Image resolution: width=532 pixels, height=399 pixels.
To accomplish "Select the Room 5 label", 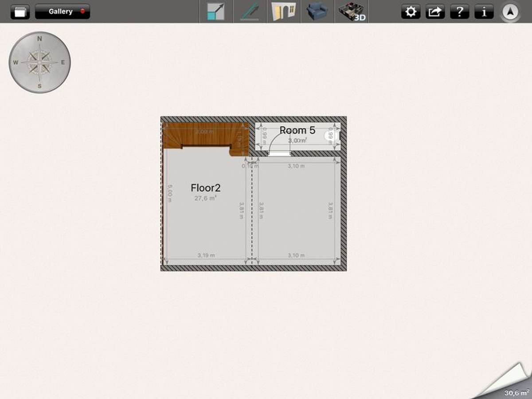I will point(297,130).
